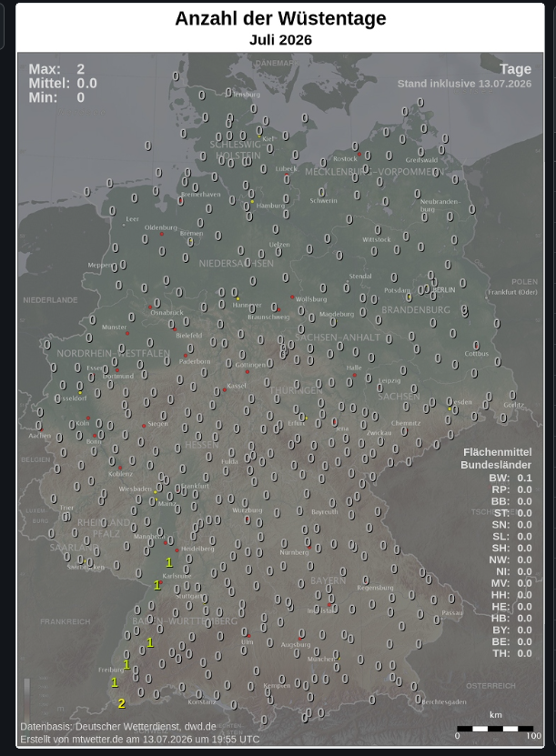Click the 'Frankfurt (Oder)' city label

tap(512, 292)
